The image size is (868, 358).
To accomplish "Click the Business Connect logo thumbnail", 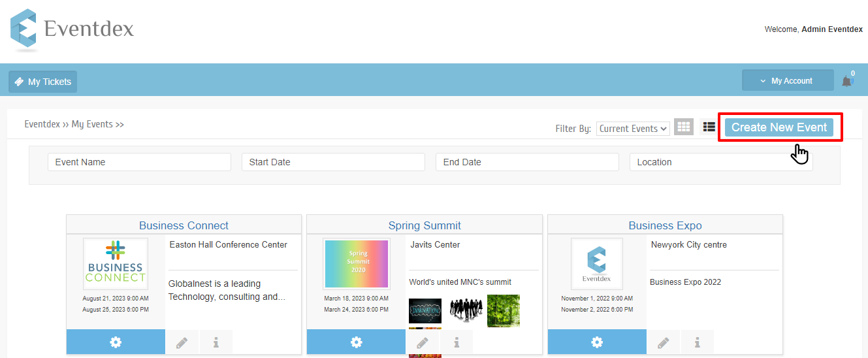I will 116,263.
